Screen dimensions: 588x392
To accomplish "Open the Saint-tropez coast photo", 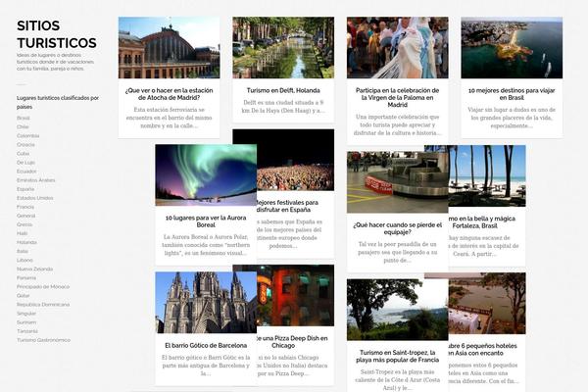I will click(398, 310).
